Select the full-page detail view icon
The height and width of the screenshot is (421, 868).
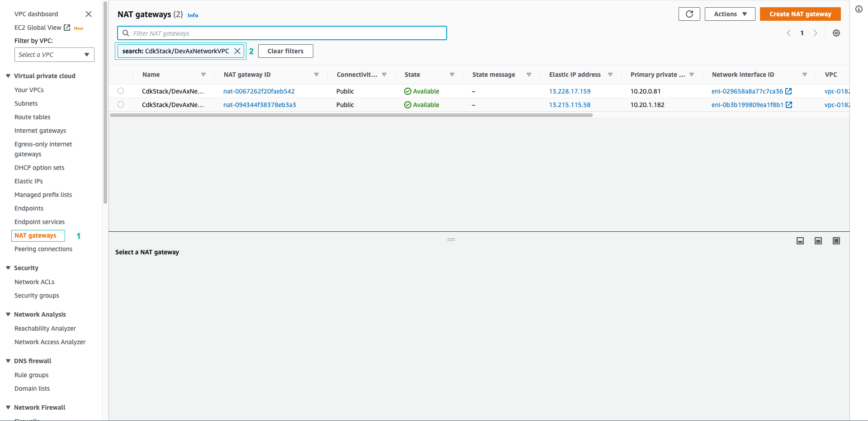coord(836,241)
